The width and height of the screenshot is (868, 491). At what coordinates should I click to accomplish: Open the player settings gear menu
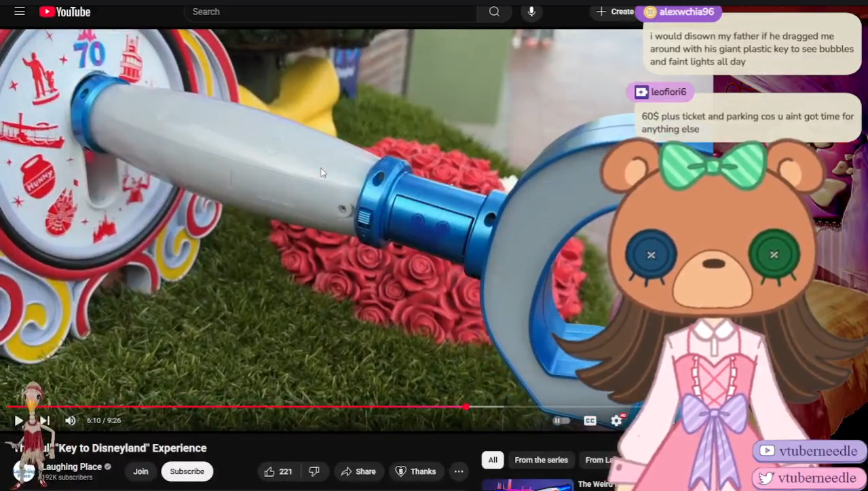[x=616, y=420]
